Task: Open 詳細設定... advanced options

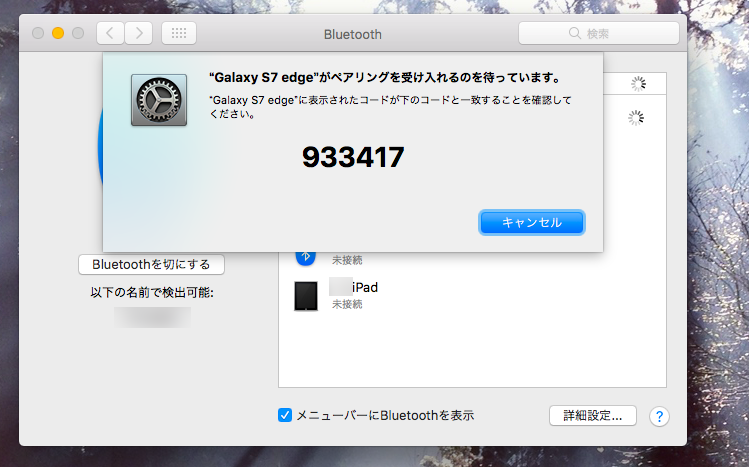Action: click(592, 415)
